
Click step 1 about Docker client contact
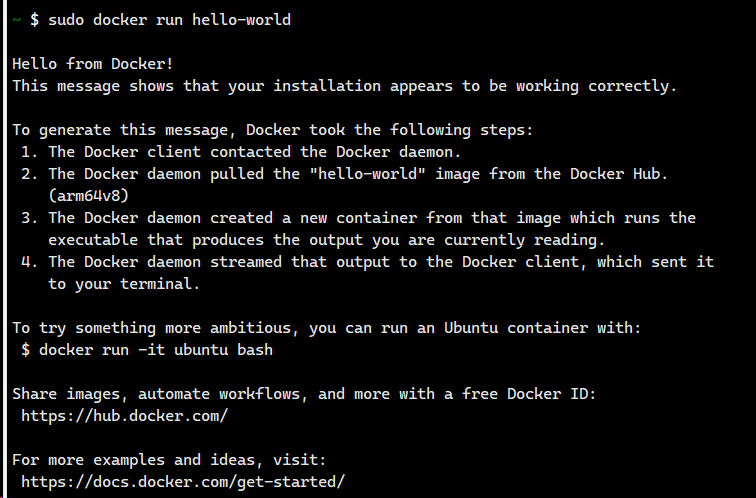pyautogui.click(x=255, y=152)
